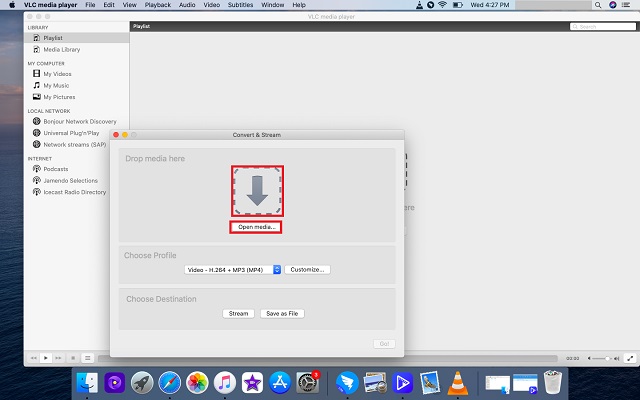This screenshot has height=400, width=640.
Task: Click the next track button
Action: coord(58,358)
